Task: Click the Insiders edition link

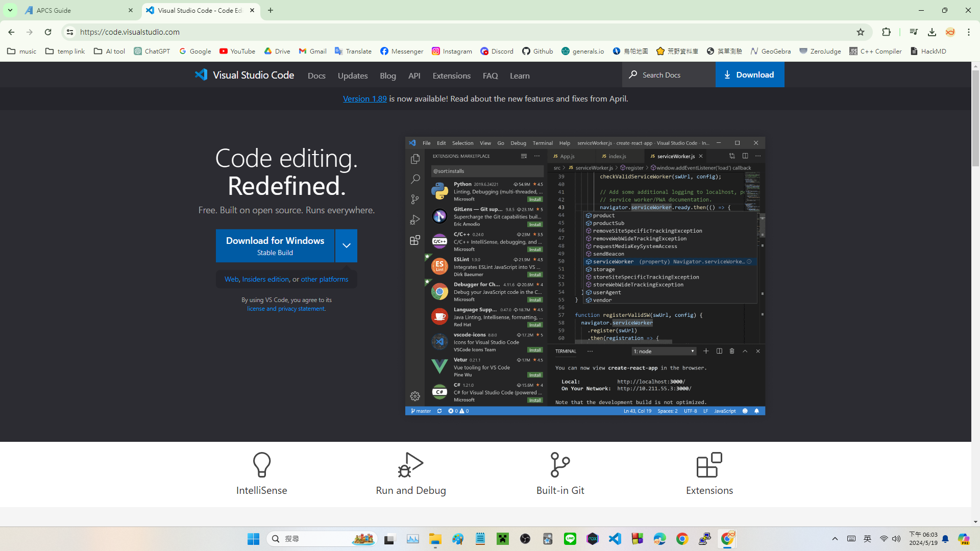Action: tap(265, 279)
